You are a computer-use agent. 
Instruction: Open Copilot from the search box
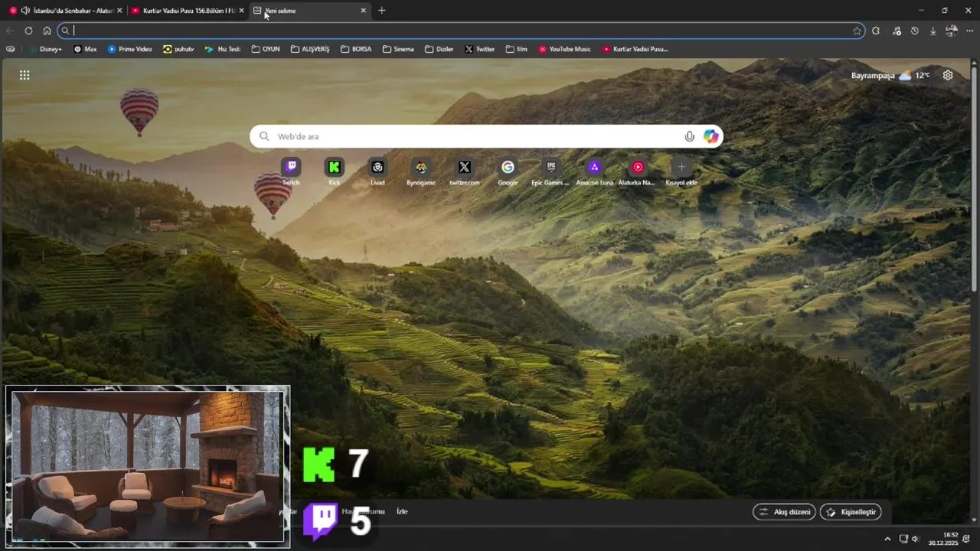tap(711, 136)
